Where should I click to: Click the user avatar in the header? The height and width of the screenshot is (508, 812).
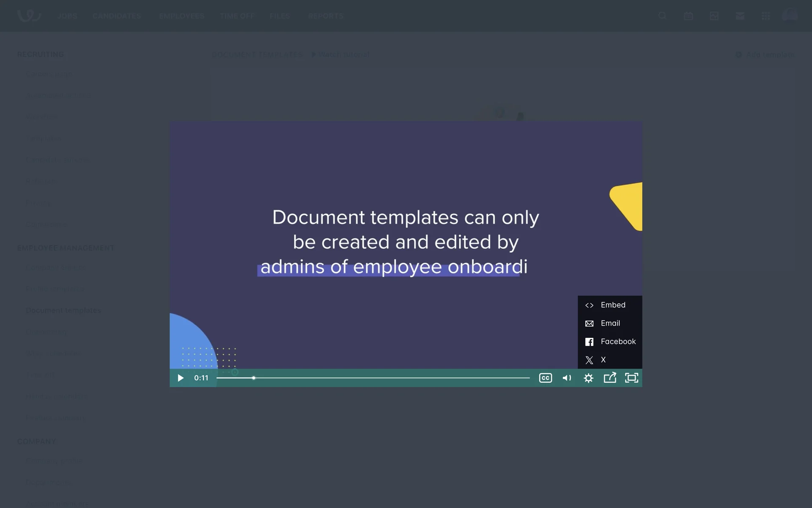790,15
